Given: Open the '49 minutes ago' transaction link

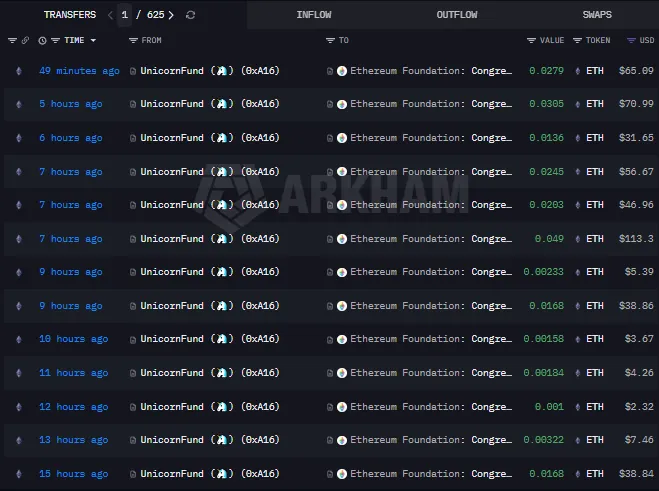Looking at the screenshot, I should point(79,71).
